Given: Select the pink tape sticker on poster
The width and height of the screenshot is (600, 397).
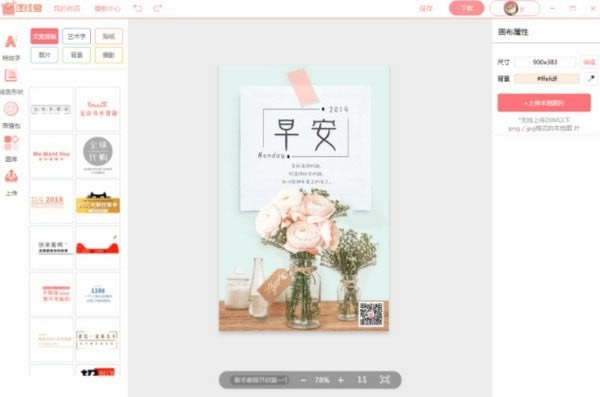Looking at the screenshot, I should pos(303,87).
